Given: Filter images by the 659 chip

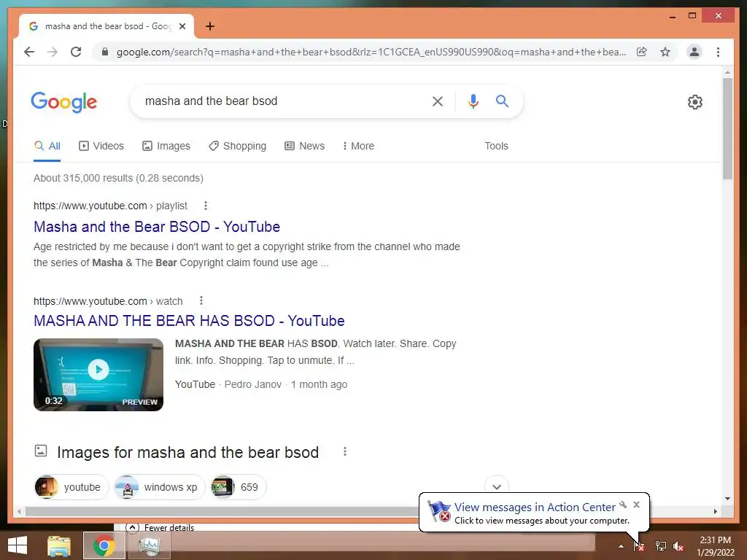Looking at the screenshot, I should click(x=239, y=487).
